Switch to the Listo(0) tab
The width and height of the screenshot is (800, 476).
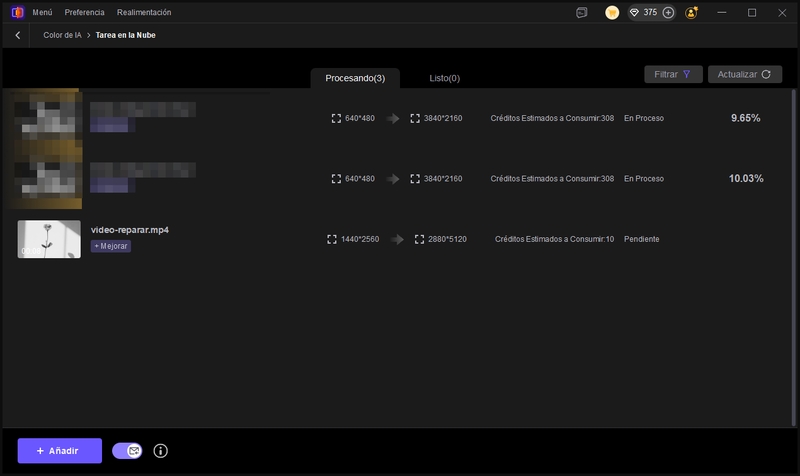point(444,78)
